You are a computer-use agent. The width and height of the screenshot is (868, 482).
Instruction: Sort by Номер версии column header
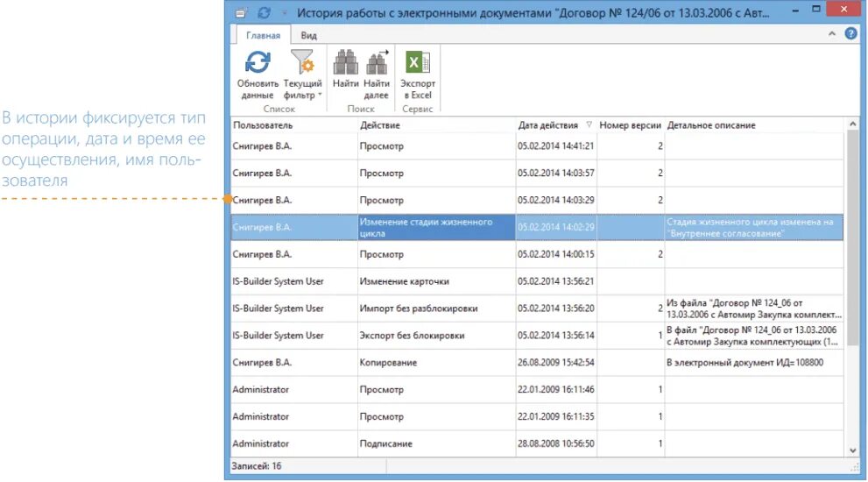(631, 125)
